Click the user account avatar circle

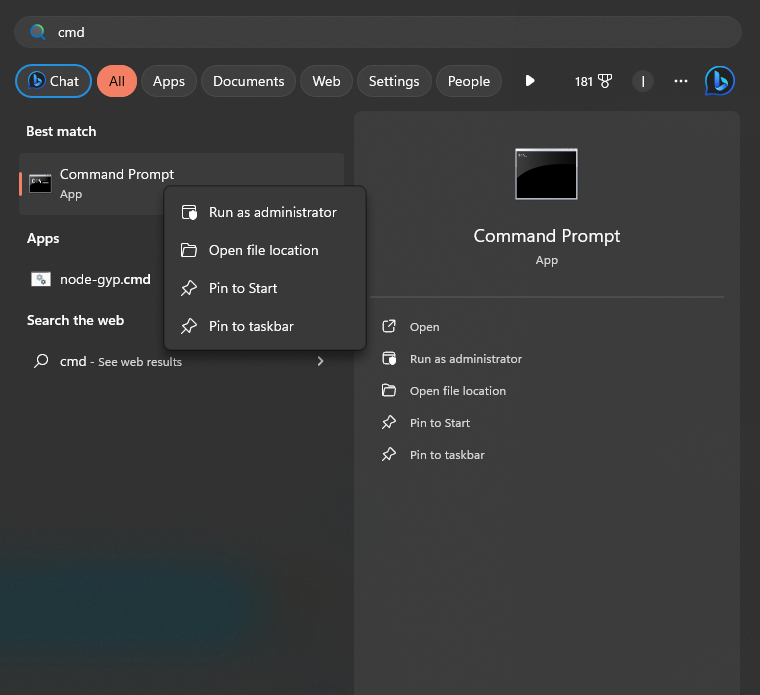pyautogui.click(x=643, y=81)
